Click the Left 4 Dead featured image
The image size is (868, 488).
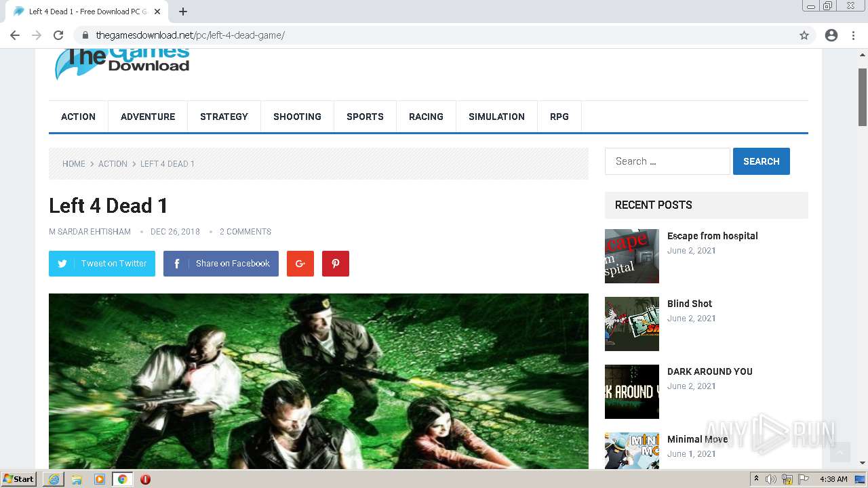tap(319, 381)
